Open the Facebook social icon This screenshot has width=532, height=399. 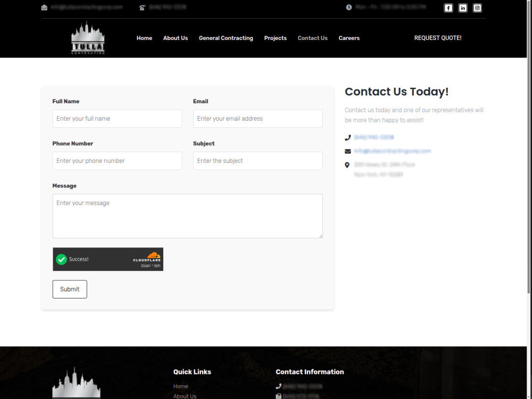pos(448,8)
